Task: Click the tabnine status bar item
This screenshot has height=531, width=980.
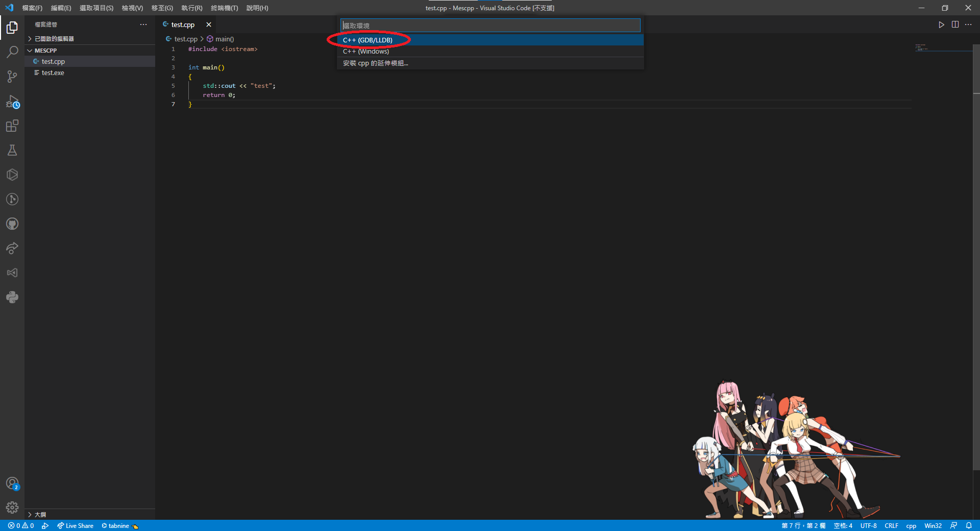Action: [120, 525]
